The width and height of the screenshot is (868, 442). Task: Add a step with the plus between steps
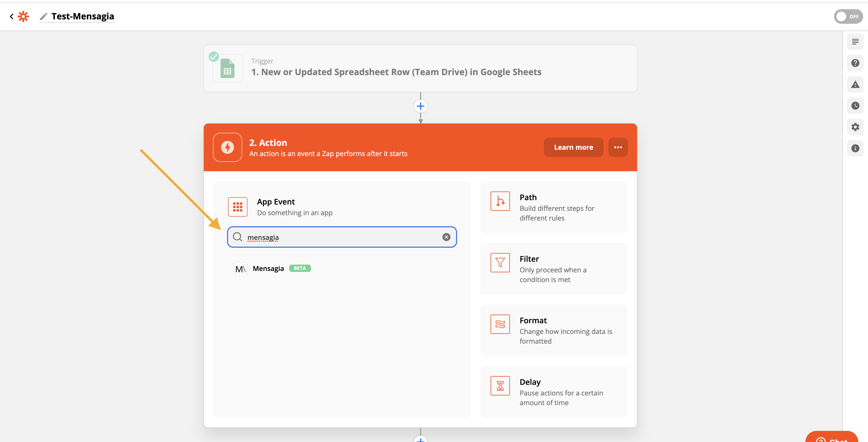click(420, 106)
